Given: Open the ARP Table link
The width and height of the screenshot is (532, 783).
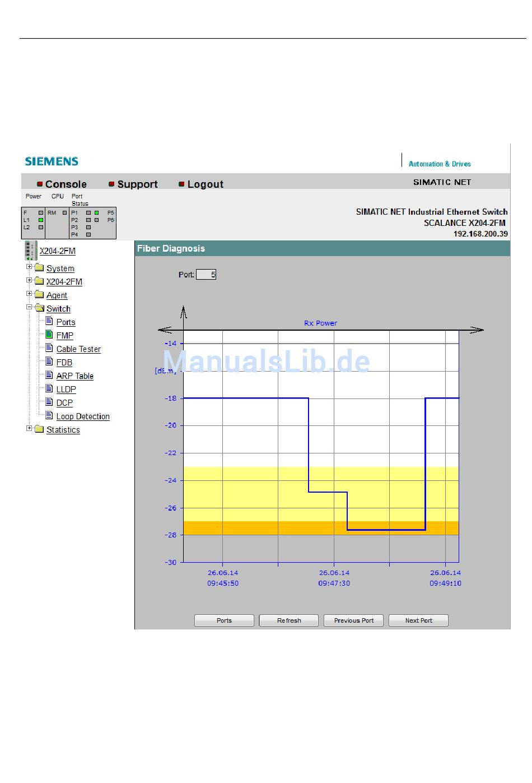Looking at the screenshot, I should pos(74,376).
